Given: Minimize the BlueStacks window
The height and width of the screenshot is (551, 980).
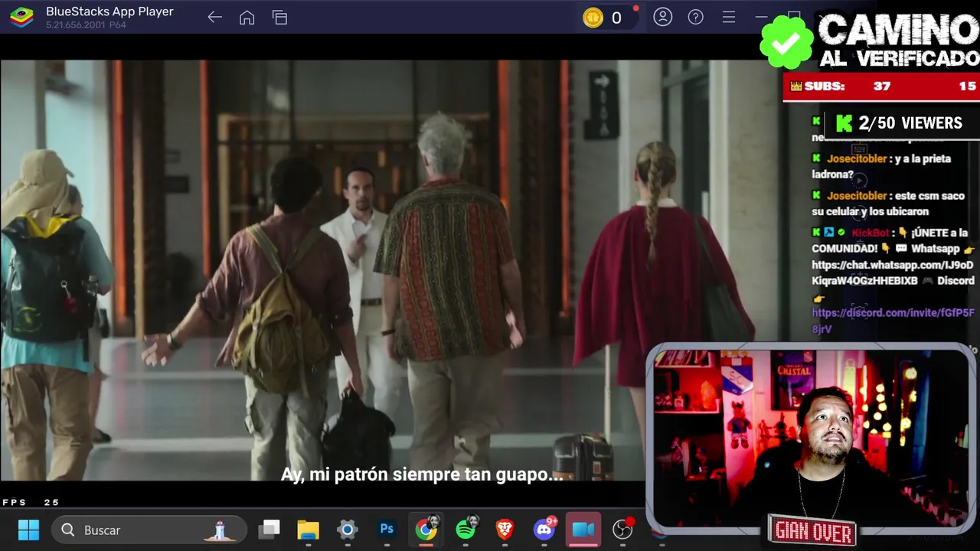Looking at the screenshot, I should pyautogui.click(x=761, y=17).
